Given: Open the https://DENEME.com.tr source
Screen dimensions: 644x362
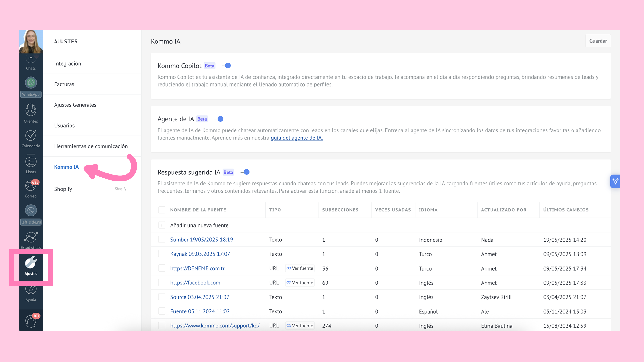Looking at the screenshot, I should pos(197,268).
